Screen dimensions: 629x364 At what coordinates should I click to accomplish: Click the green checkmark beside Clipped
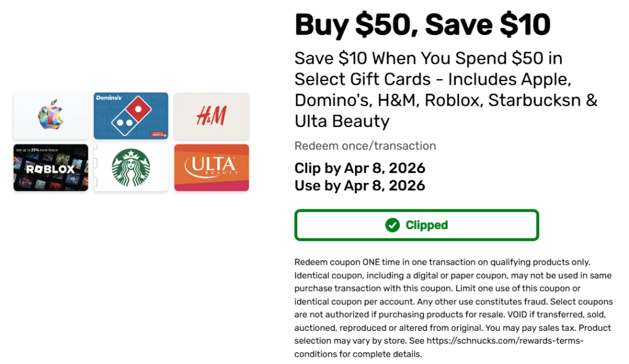pos(393,225)
